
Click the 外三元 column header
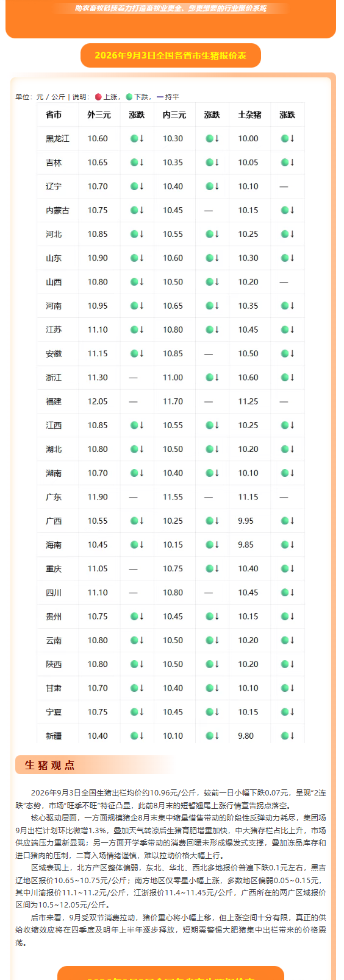point(99,115)
